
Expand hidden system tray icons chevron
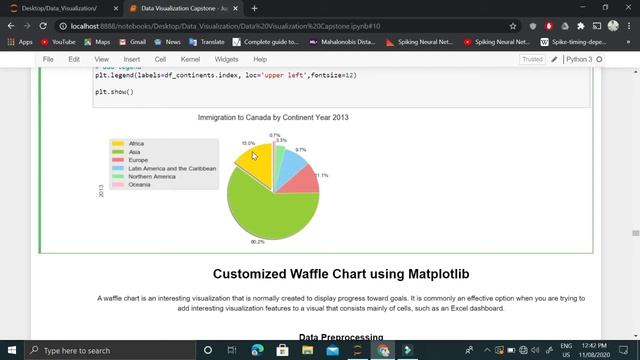pos(487,350)
